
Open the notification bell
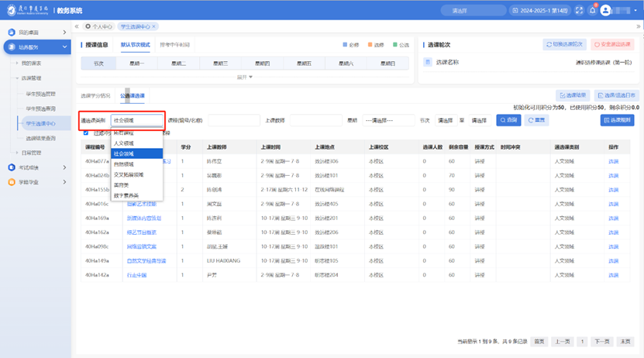[592, 10]
